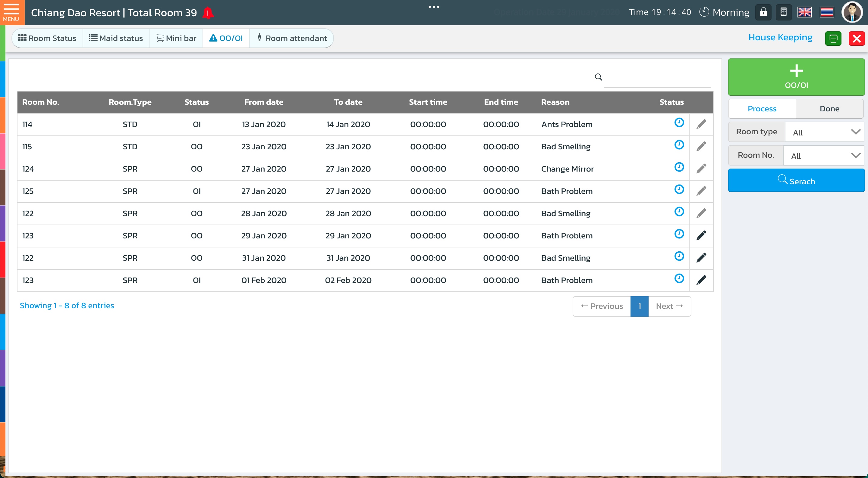Click the lock screen icon

coord(763,12)
